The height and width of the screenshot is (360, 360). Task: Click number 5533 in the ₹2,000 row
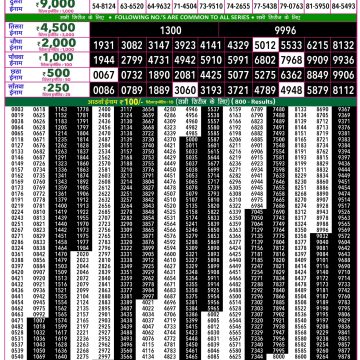point(291,45)
